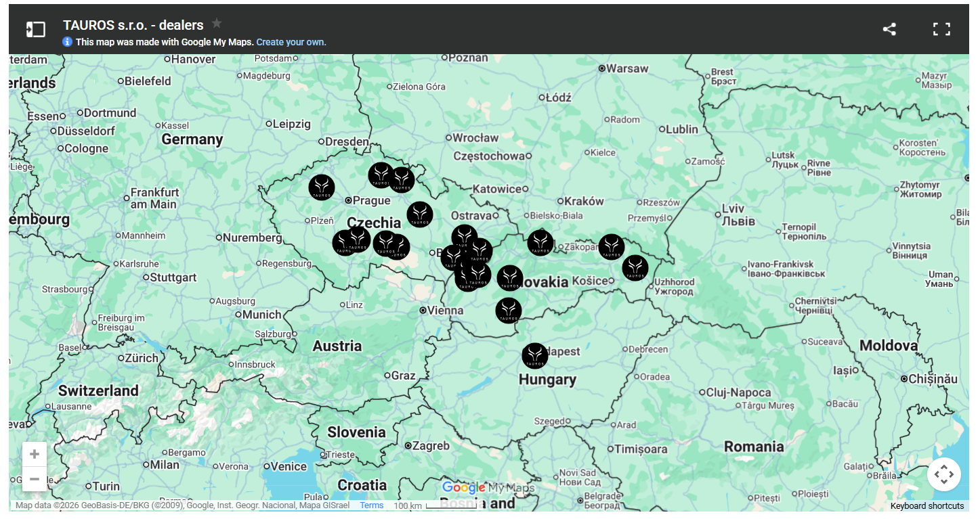
Task: Open the Terms link
Action: 371,505
